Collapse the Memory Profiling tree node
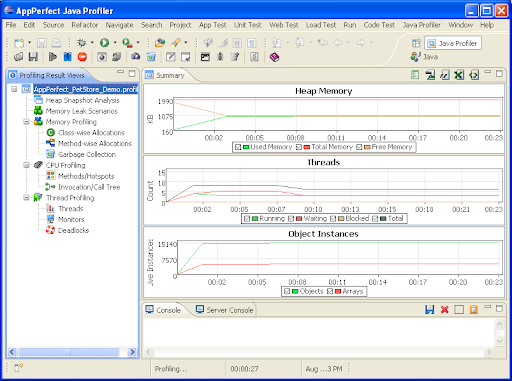The height and width of the screenshot is (381, 512). [x=26, y=122]
